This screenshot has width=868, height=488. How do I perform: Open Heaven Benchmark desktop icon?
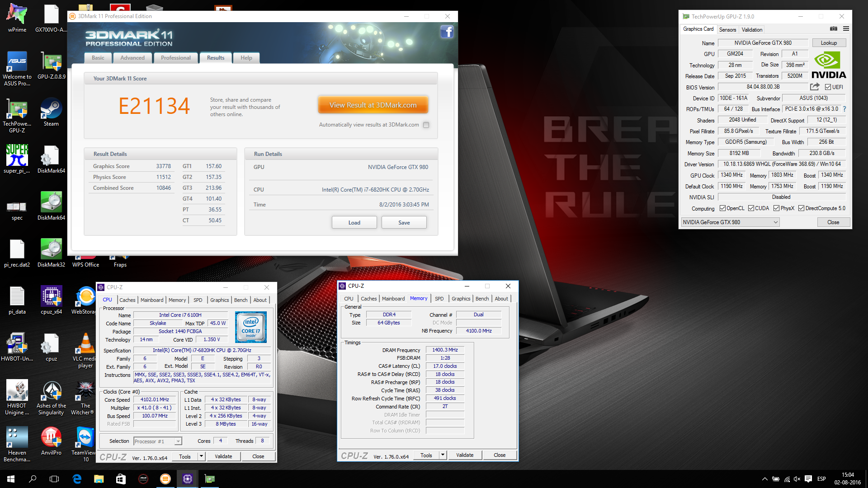click(17, 444)
